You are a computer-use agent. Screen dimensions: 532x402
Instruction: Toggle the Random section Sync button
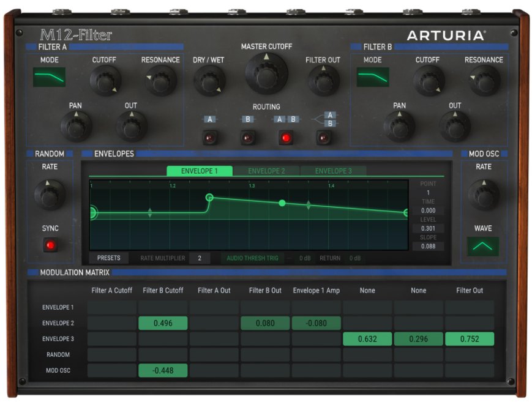click(50, 244)
